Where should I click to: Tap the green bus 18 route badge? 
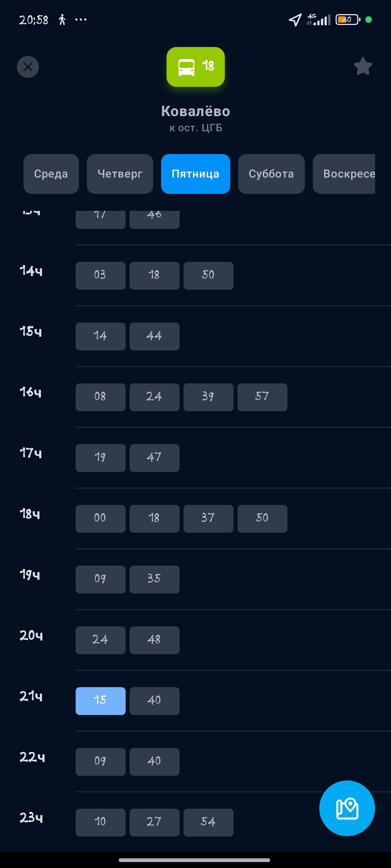(x=195, y=67)
